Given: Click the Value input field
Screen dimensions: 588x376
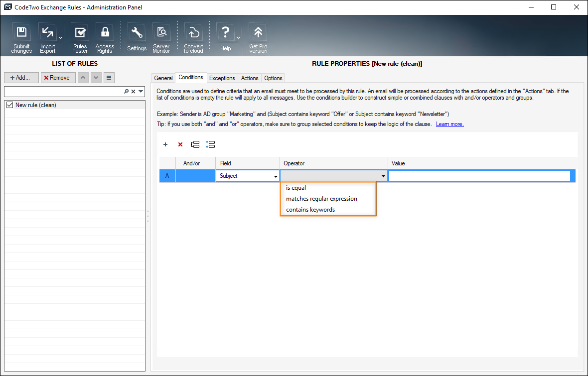Looking at the screenshot, I should click(x=480, y=176).
